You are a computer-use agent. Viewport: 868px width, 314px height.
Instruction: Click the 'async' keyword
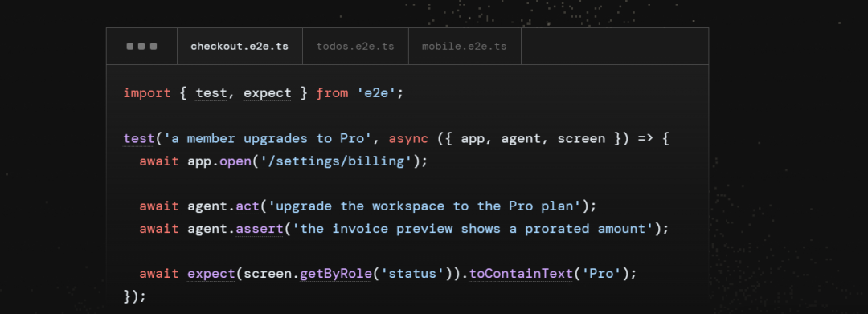pos(408,138)
